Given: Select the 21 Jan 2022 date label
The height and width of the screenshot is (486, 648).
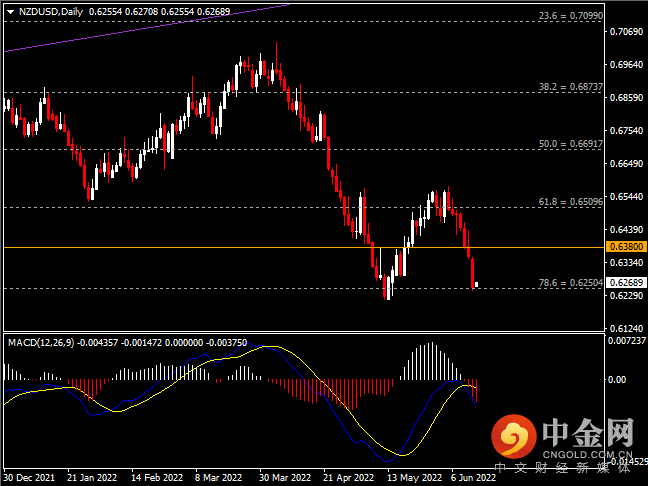Looking at the screenshot, I should pos(92,478).
